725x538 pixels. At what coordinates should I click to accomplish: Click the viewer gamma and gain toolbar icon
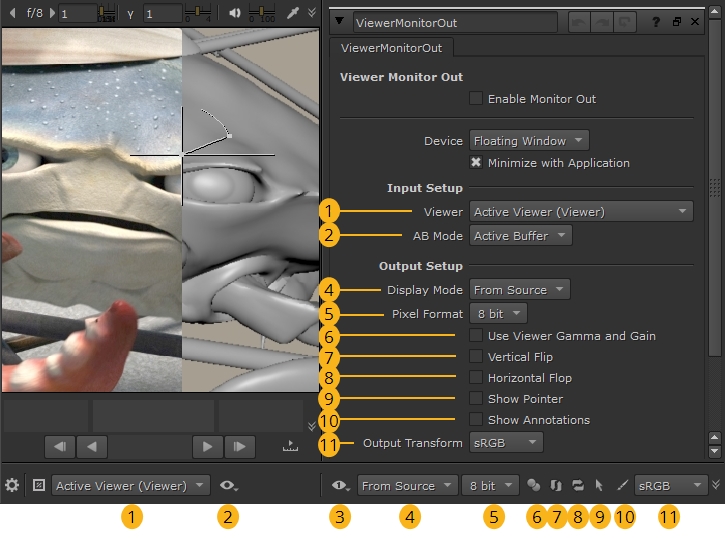click(x=534, y=486)
